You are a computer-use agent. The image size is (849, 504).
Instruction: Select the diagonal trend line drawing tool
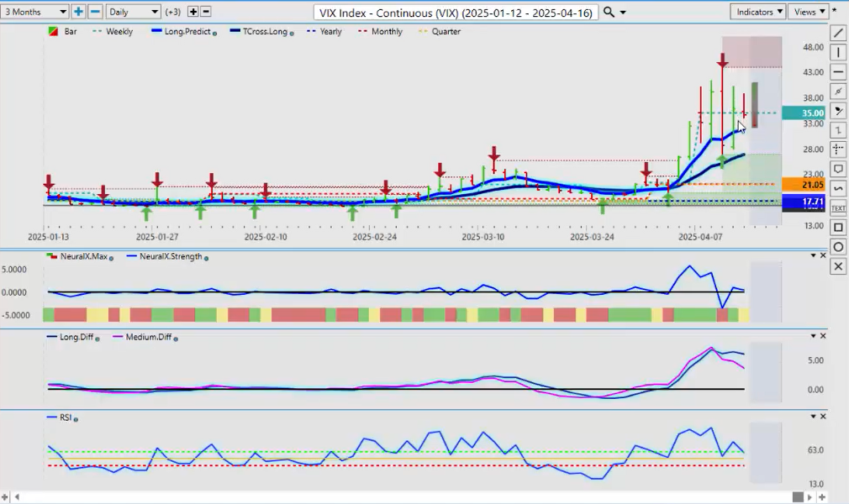point(838,33)
